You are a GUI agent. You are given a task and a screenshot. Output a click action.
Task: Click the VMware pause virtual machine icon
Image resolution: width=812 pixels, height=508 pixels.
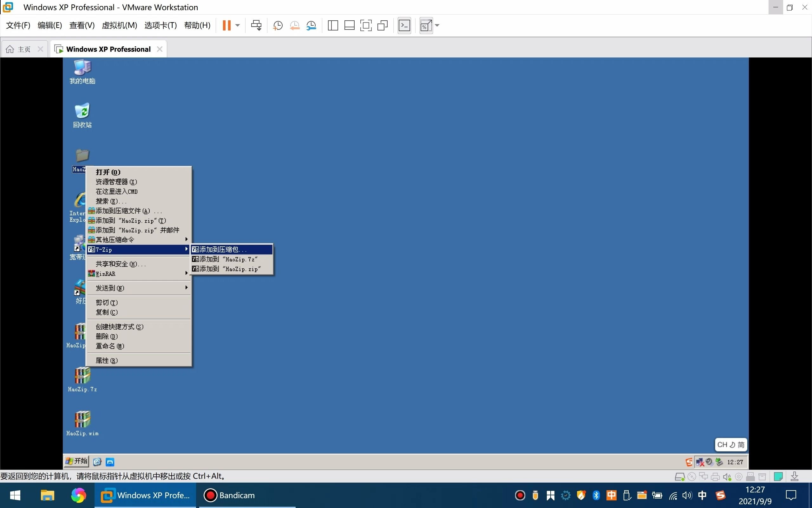(x=227, y=25)
